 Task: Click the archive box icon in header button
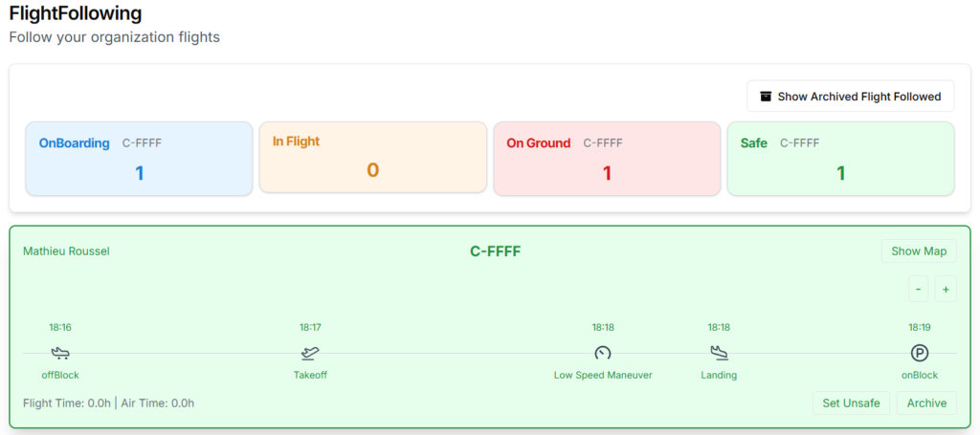pyautogui.click(x=766, y=97)
